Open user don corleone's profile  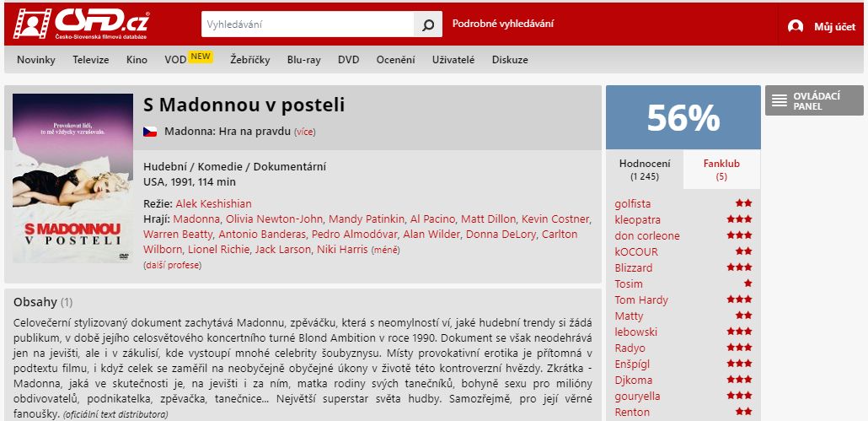pyautogui.click(x=647, y=236)
